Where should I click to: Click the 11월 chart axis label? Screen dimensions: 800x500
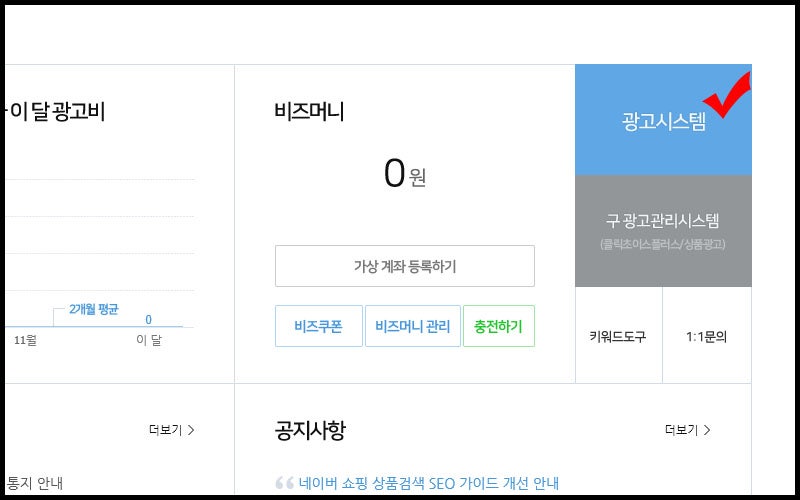pos(26,340)
